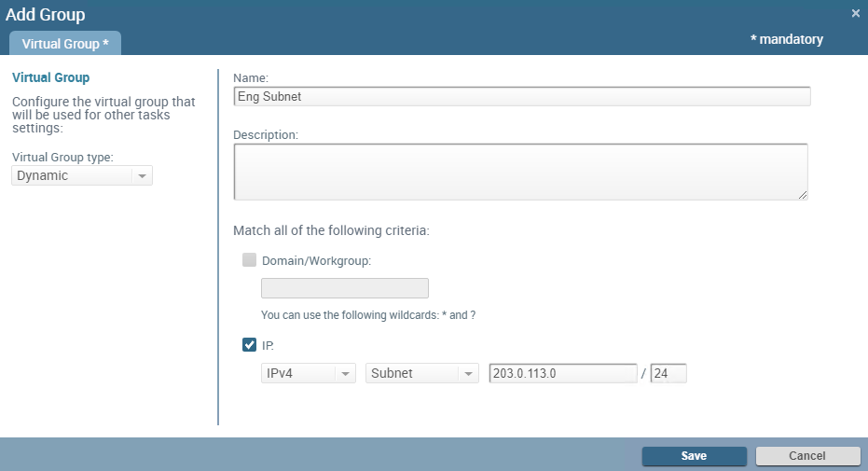Expand the IPv4 protocol dropdown
The width and height of the screenshot is (868, 471).
[309, 373]
